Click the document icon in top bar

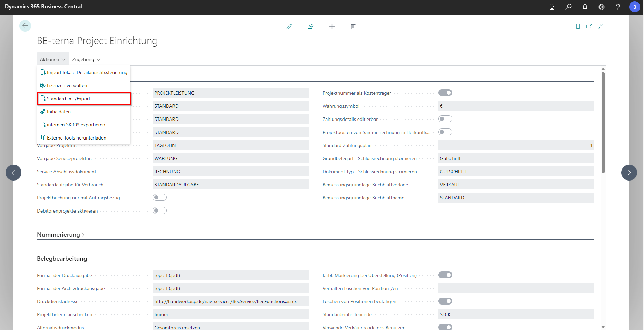coord(552,7)
